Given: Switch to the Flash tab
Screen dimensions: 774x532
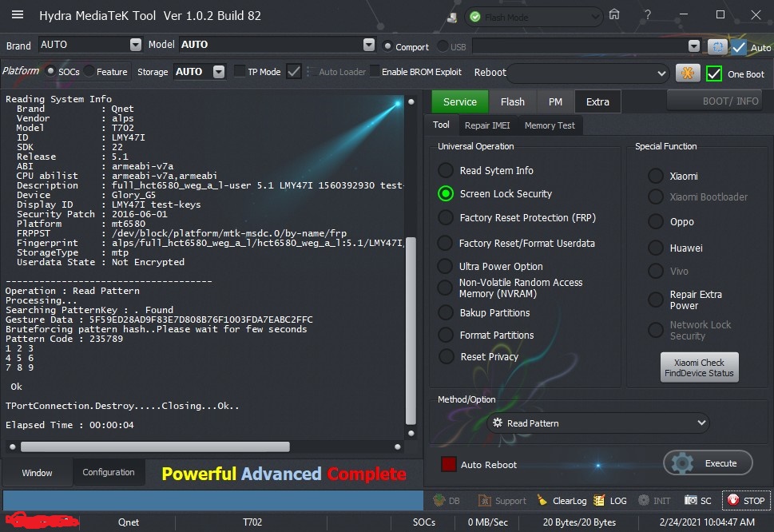Looking at the screenshot, I should point(512,101).
